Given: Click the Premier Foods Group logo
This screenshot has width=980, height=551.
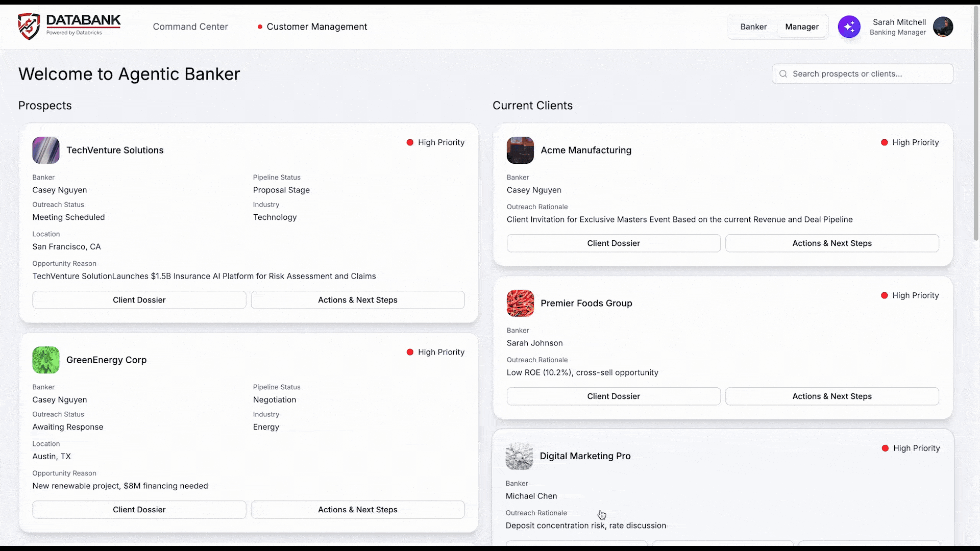Looking at the screenshot, I should (520, 303).
